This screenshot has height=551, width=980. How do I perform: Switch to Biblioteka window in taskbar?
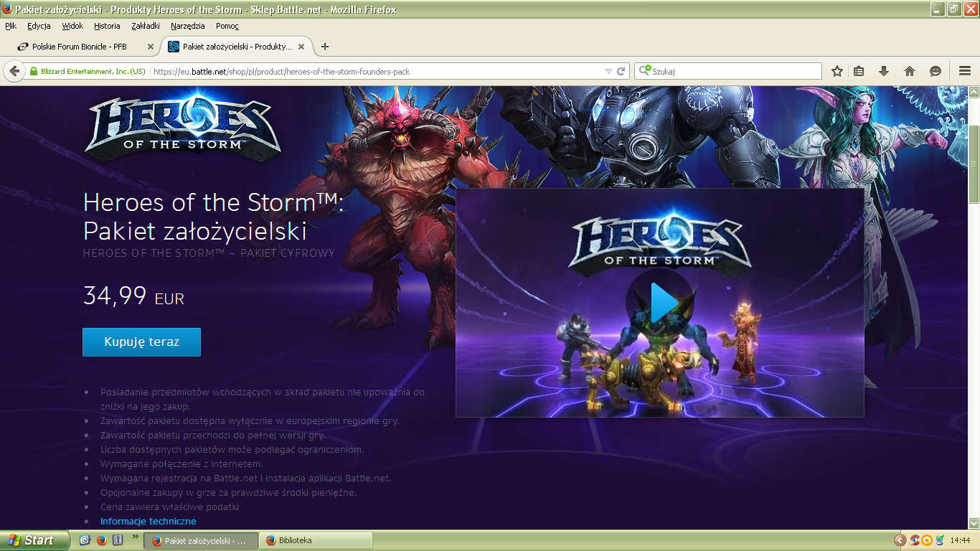(316, 540)
